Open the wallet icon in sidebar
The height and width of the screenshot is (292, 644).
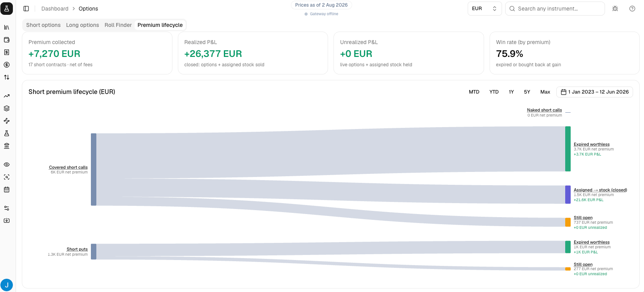coord(7,40)
